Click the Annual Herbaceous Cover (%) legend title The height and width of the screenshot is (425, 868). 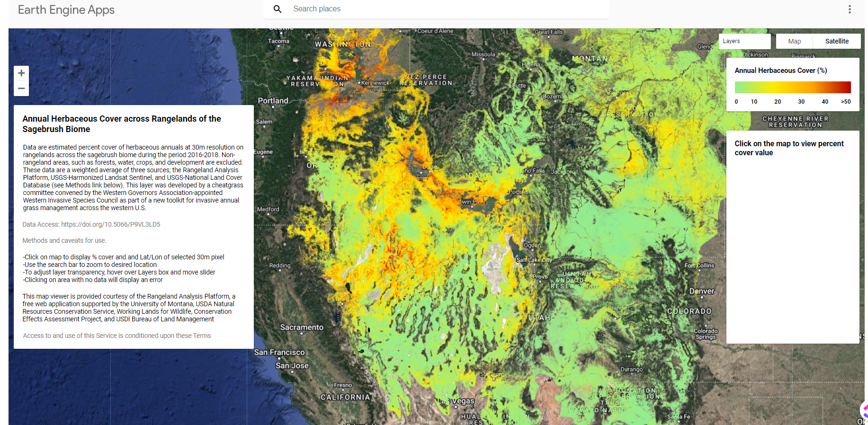(781, 71)
